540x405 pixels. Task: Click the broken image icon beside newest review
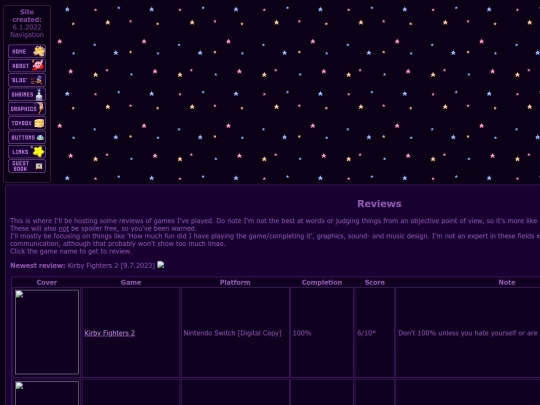click(160, 265)
